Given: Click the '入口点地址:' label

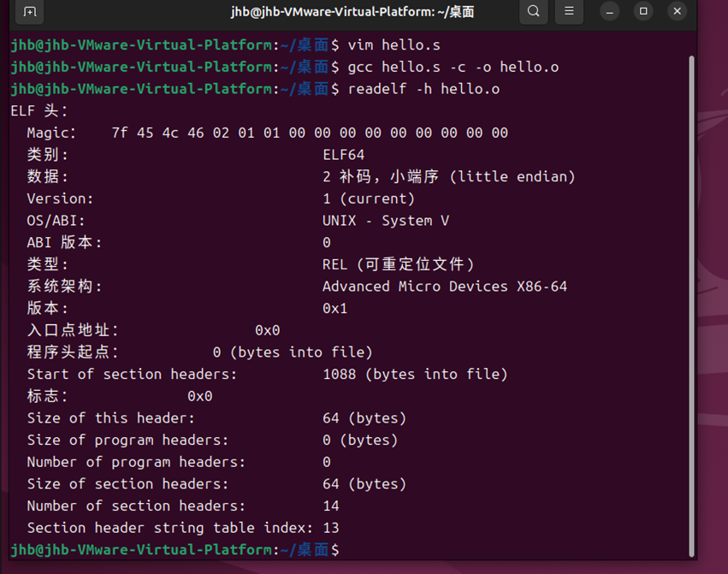Looking at the screenshot, I should point(73,330).
